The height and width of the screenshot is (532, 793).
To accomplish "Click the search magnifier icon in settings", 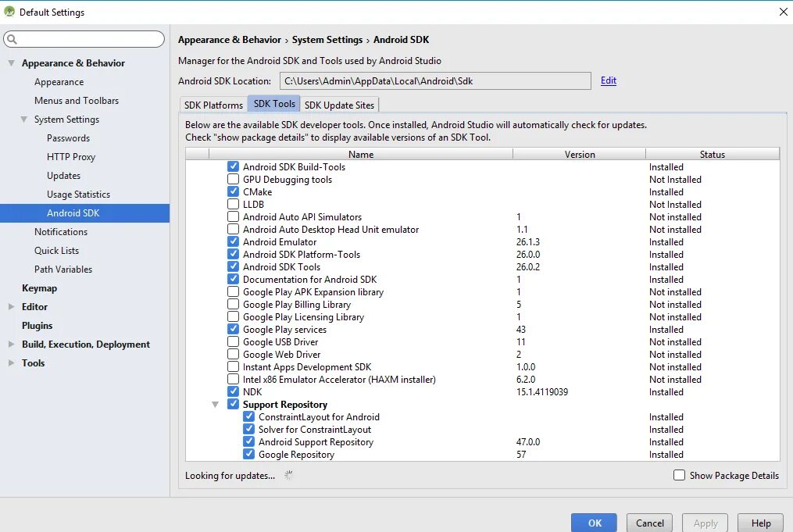I will (x=13, y=39).
